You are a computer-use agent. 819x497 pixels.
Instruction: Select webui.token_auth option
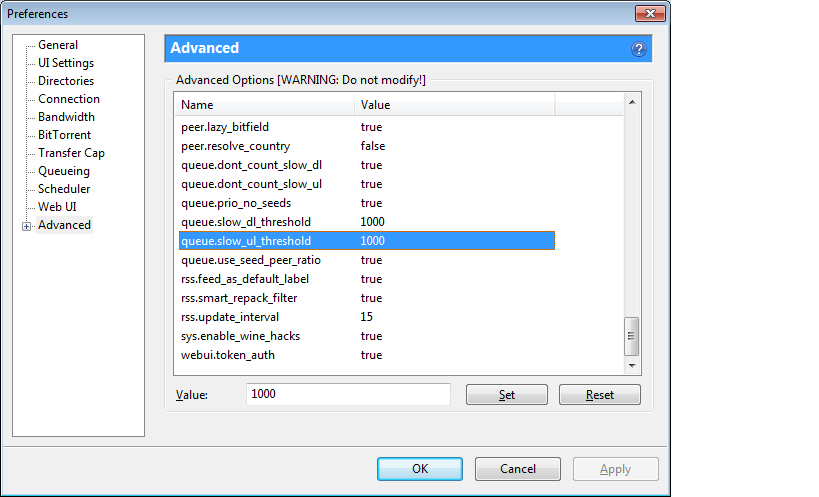point(367,355)
